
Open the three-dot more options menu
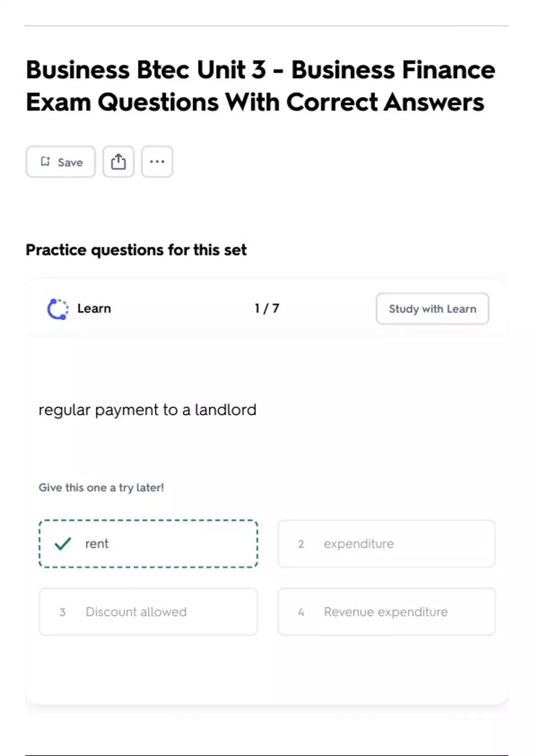click(157, 162)
